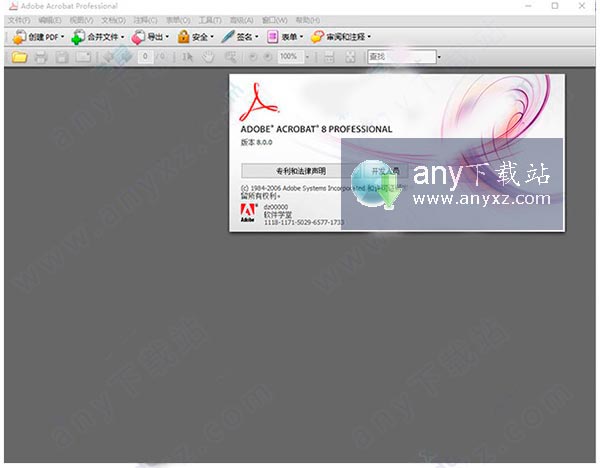Viewport: 600px width, 468px height.
Task: Open the 视图(V) menu
Action: [82, 20]
